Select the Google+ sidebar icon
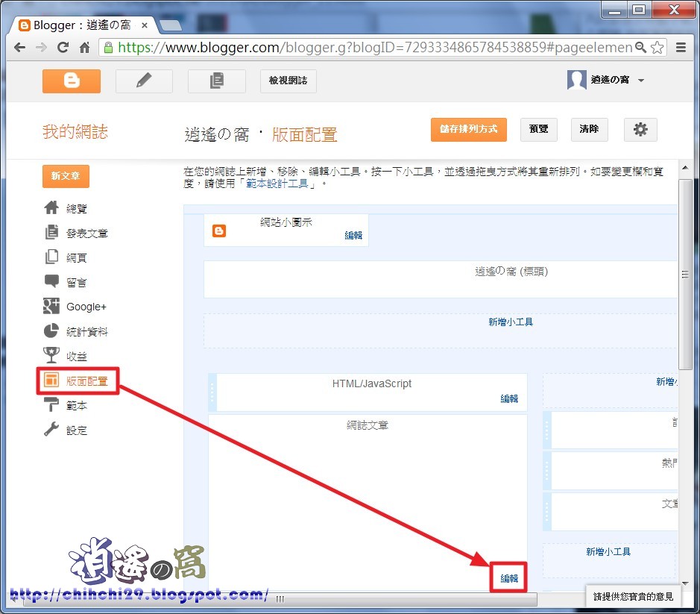This screenshot has width=700, height=614. click(49, 307)
